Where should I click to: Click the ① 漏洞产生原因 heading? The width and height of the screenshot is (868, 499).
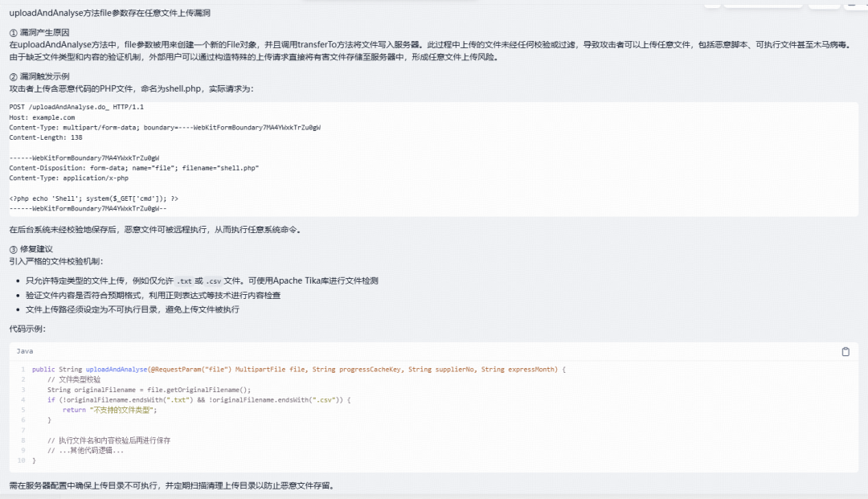point(39,33)
